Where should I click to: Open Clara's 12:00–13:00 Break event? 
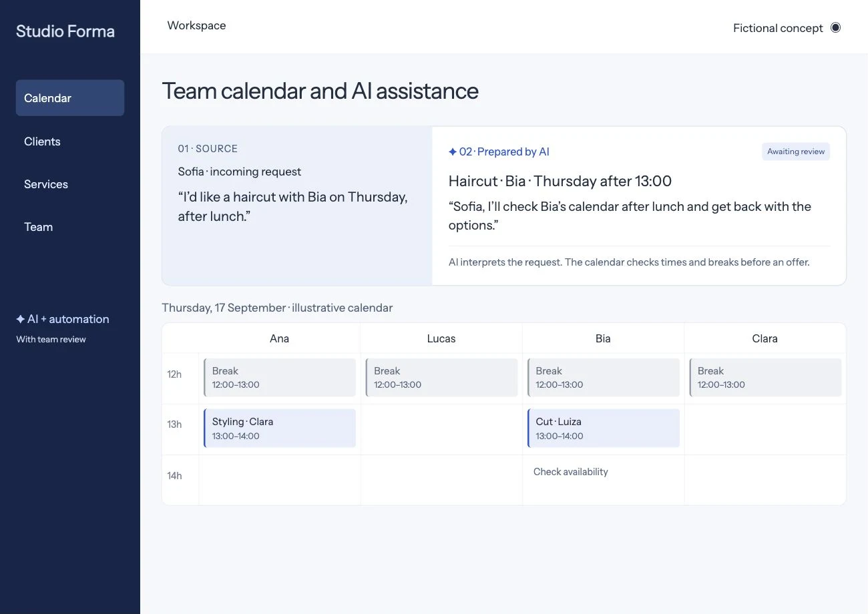tap(765, 378)
